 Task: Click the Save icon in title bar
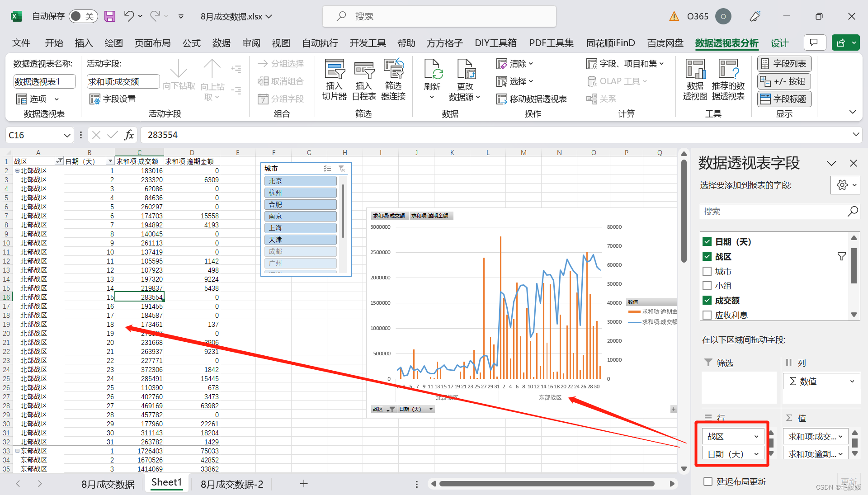pos(110,16)
